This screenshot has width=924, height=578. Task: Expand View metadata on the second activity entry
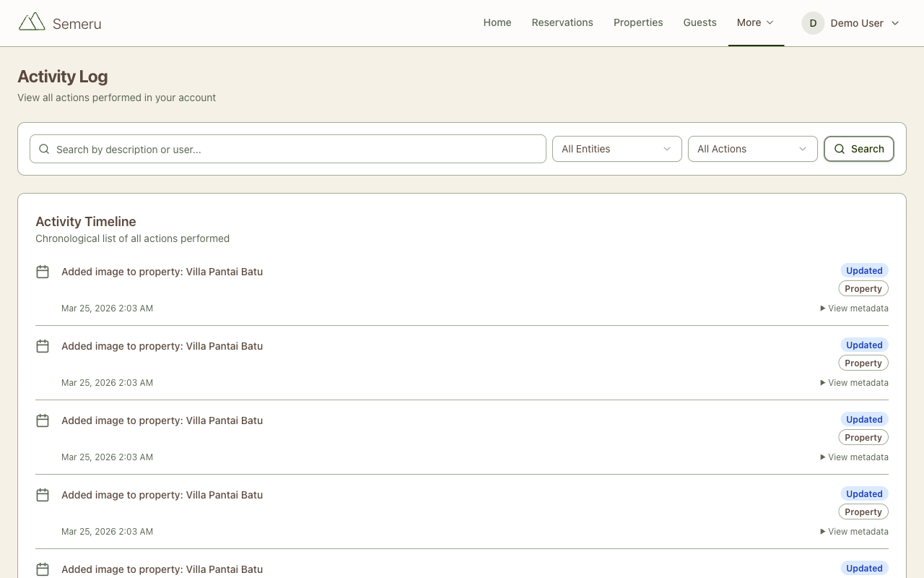[x=855, y=383]
